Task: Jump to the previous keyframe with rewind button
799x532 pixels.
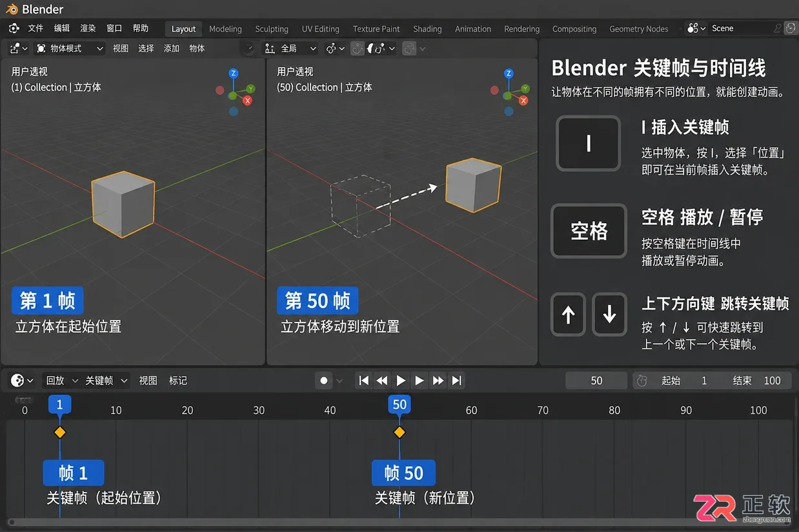Action: (x=382, y=380)
